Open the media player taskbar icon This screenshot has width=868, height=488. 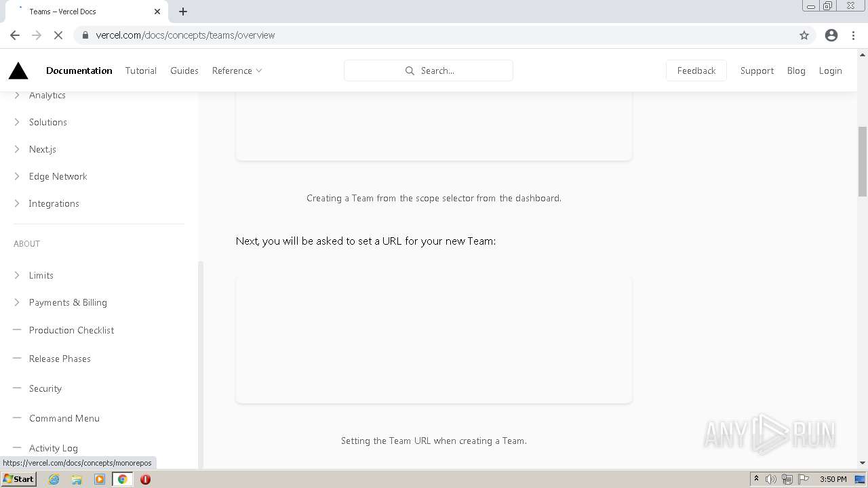point(100,479)
